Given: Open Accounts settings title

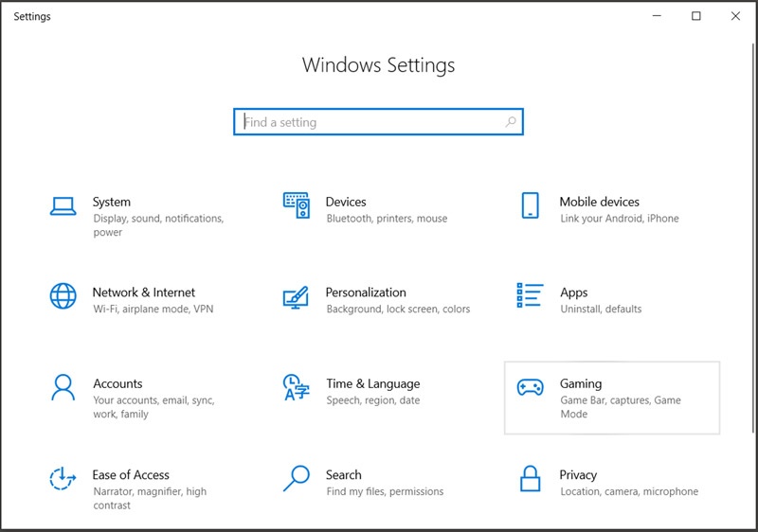Looking at the screenshot, I should [x=117, y=383].
